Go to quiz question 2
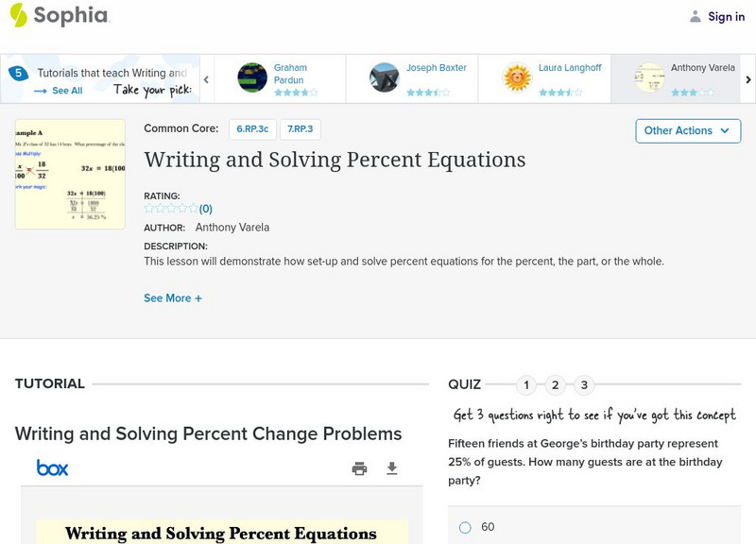Image resolution: width=756 pixels, height=544 pixels. (x=556, y=385)
